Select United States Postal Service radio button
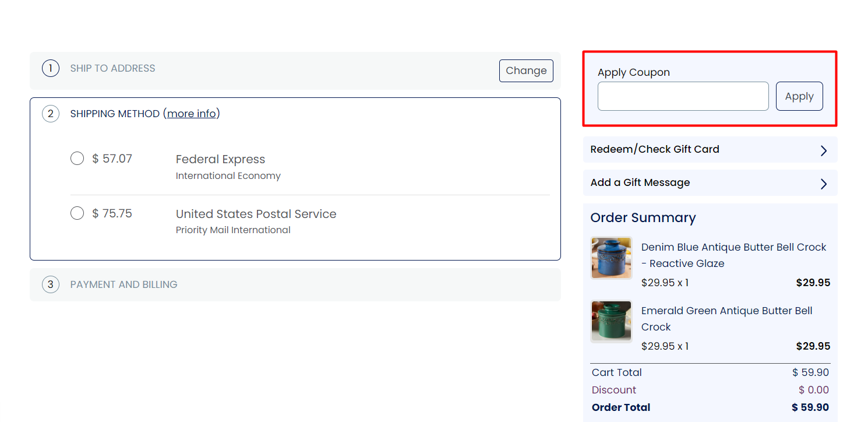Viewport: 868px width, 422px height. (77, 213)
